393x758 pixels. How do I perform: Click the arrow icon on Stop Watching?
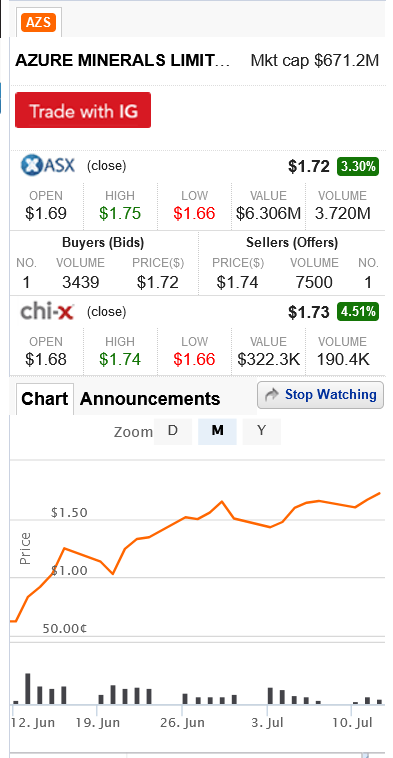(272, 395)
